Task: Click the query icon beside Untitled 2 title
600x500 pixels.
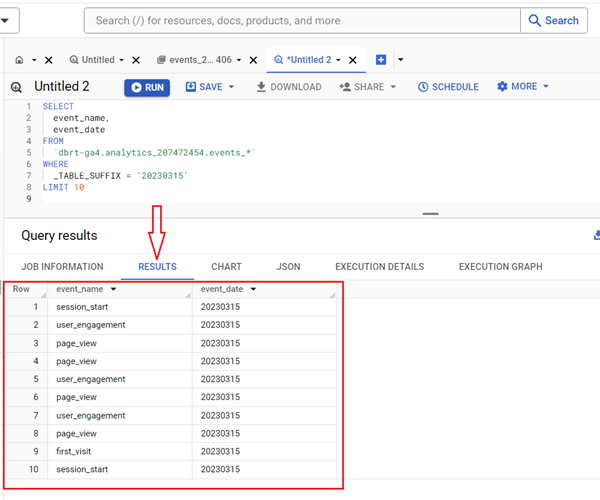Action: pyautogui.click(x=16, y=87)
